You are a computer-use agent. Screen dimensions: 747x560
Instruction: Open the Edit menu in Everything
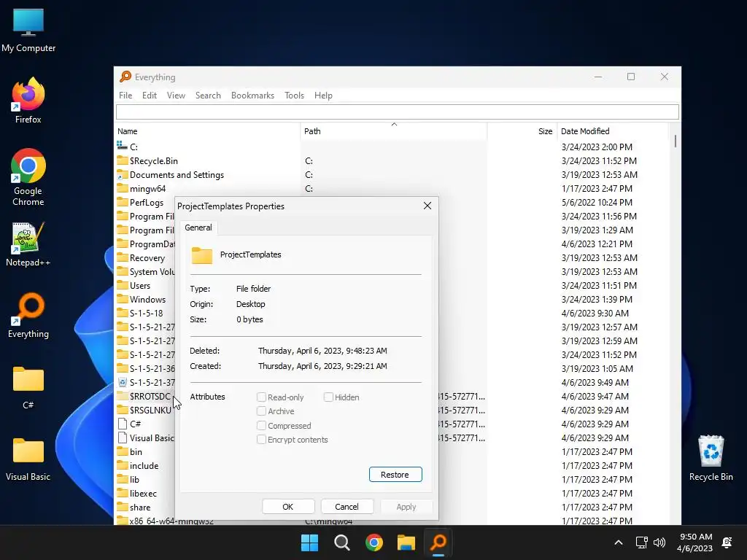150,96
